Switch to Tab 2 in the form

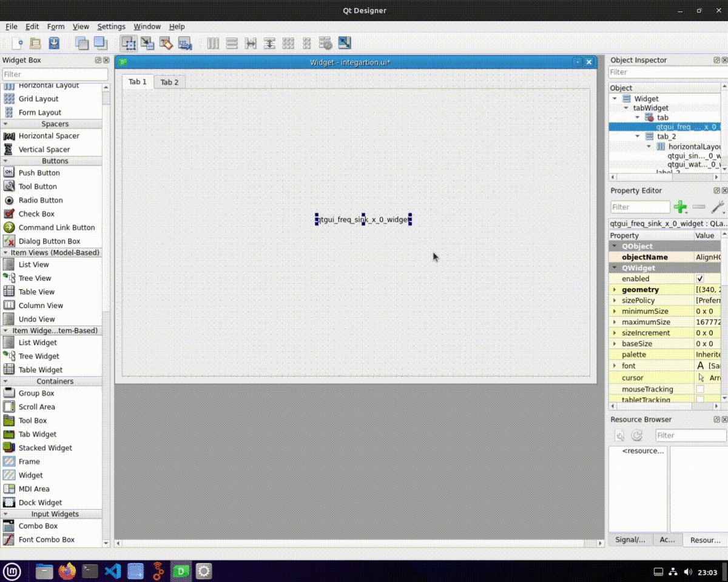(169, 82)
